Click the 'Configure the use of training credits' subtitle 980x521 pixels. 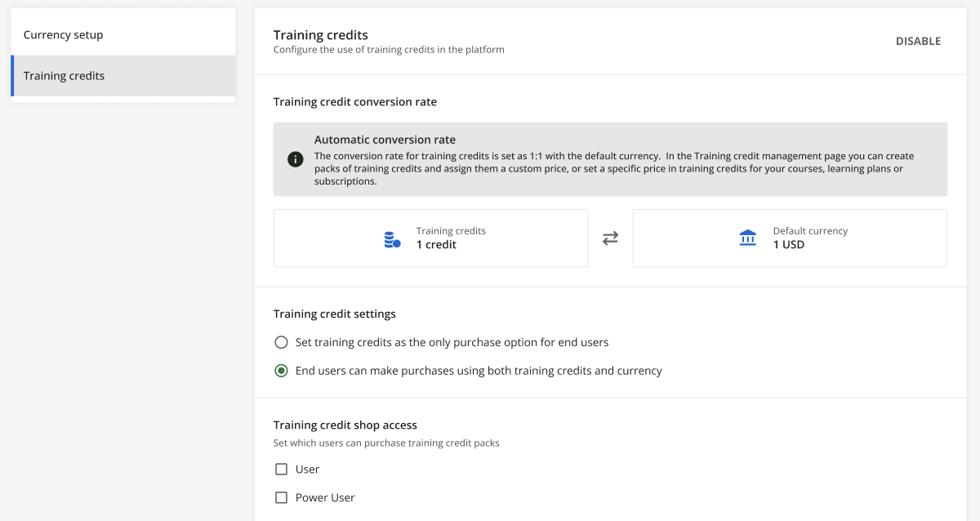tap(389, 50)
